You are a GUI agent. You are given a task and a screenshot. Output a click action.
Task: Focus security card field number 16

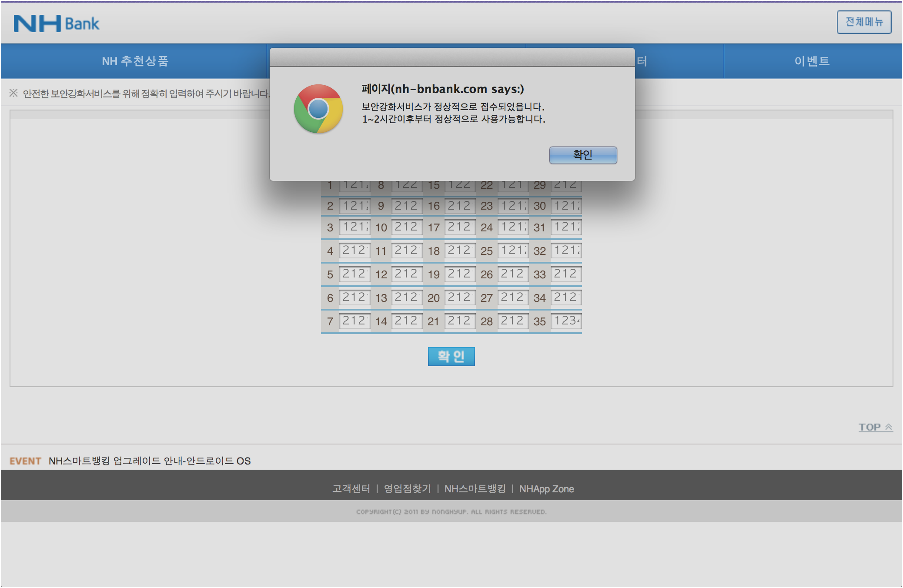[460, 206]
